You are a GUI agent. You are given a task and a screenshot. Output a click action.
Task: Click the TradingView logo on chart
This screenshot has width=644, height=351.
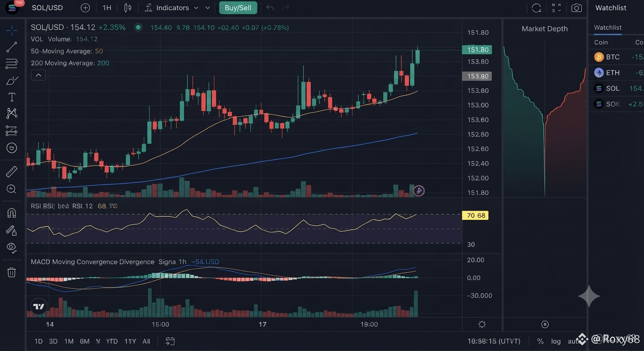click(39, 307)
